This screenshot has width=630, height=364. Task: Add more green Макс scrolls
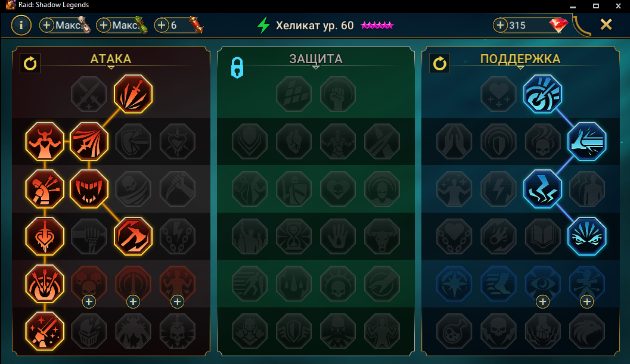pos(104,25)
